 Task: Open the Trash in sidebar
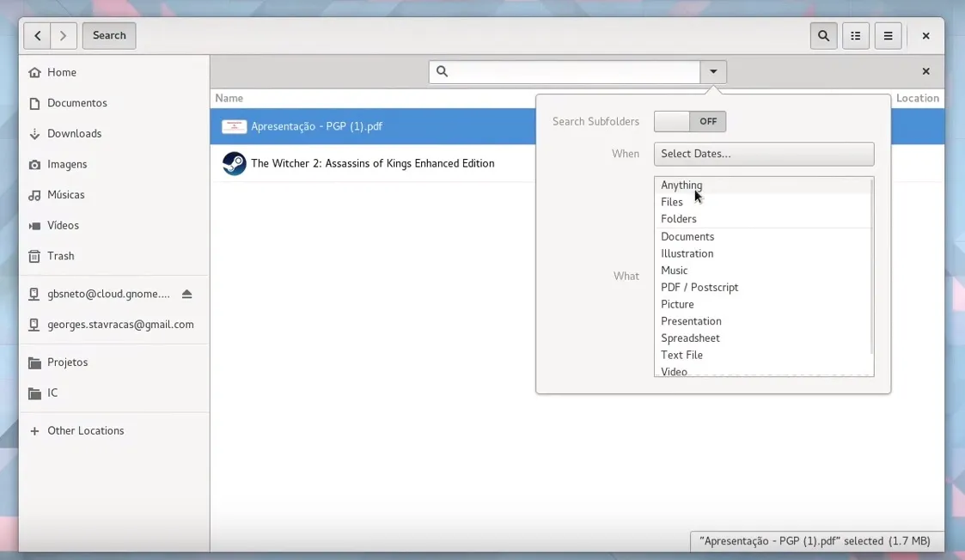60,256
